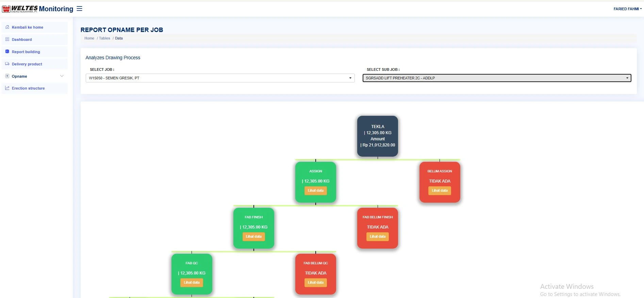Open the Select Job dropdown

(x=220, y=78)
